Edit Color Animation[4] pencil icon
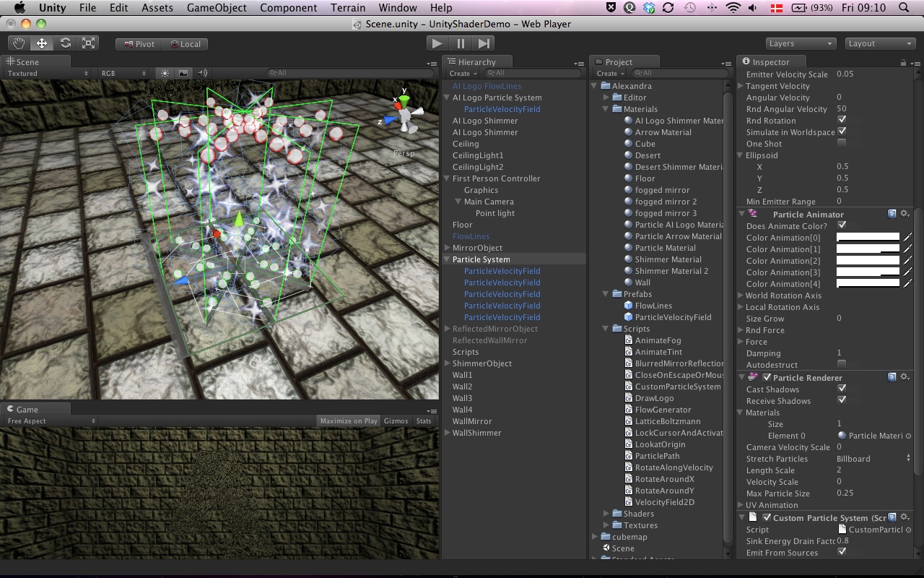Viewport: 924px width, 578px height. pyautogui.click(x=907, y=283)
